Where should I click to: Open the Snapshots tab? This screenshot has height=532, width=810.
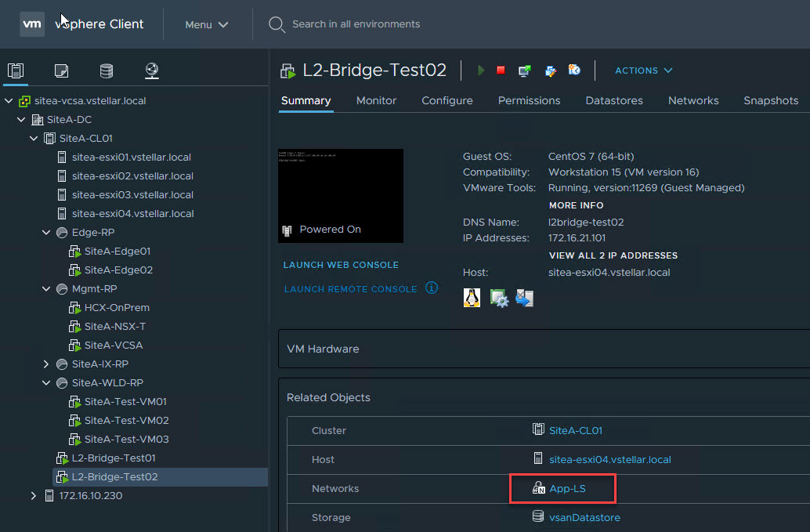pyautogui.click(x=770, y=100)
